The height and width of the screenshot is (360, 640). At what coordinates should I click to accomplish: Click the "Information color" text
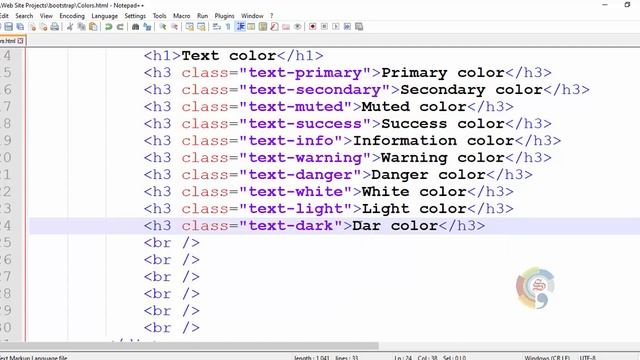pos(433,141)
